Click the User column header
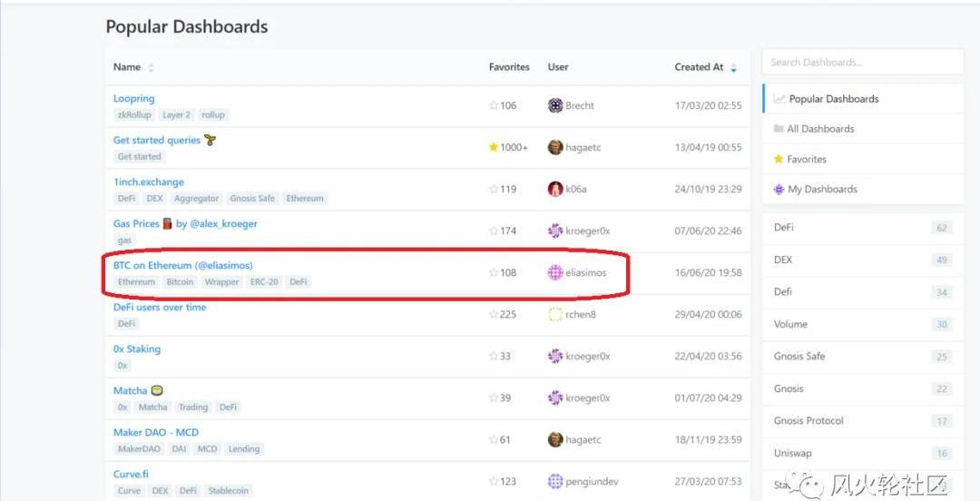Viewport: 980px width, 501px height. [558, 67]
